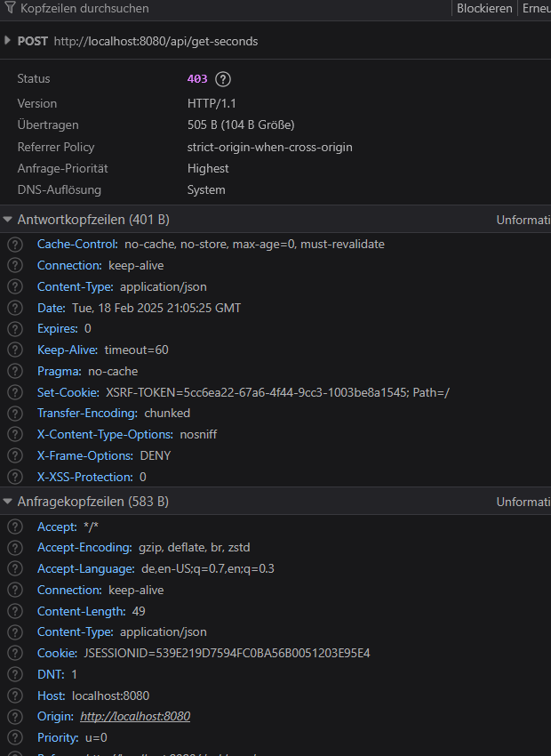Open help icon beside Cache-Control header
Viewport: 551px width, 756px height.
[x=15, y=245]
